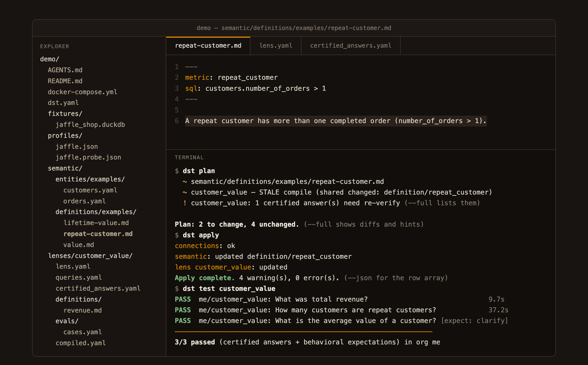Image resolution: width=588 pixels, height=365 pixels.
Task: Click the '3/3 passed' summary line
Action: point(307,342)
